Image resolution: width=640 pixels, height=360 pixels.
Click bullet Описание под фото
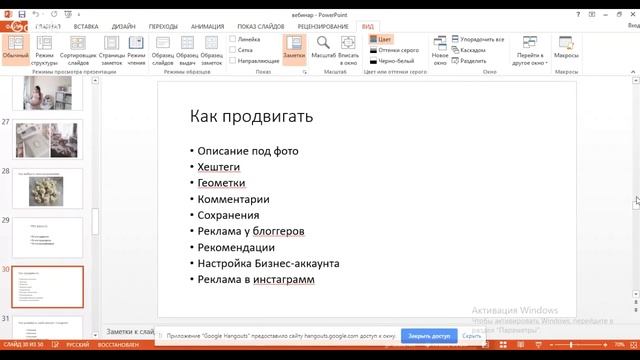point(248,151)
